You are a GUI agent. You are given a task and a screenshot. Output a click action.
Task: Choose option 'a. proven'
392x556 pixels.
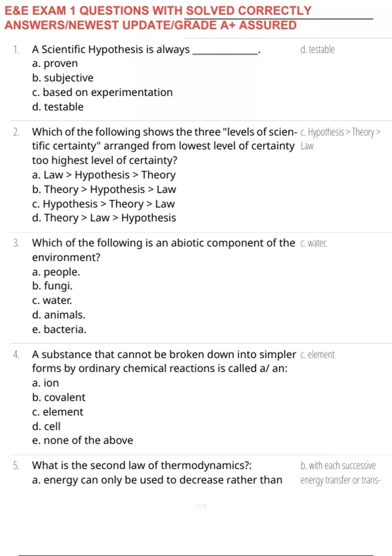click(x=55, y=63)
